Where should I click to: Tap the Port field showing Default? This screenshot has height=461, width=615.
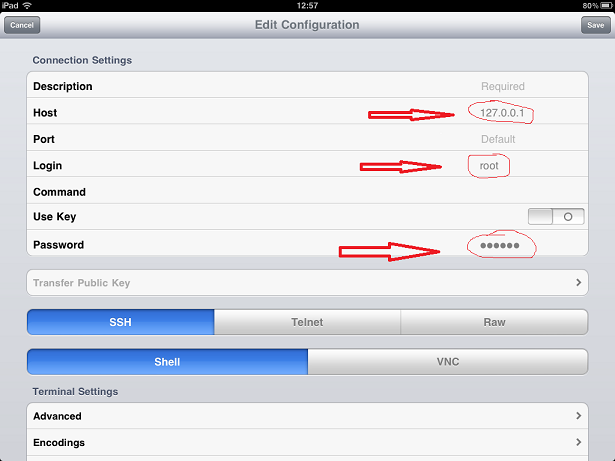point(497,139)
